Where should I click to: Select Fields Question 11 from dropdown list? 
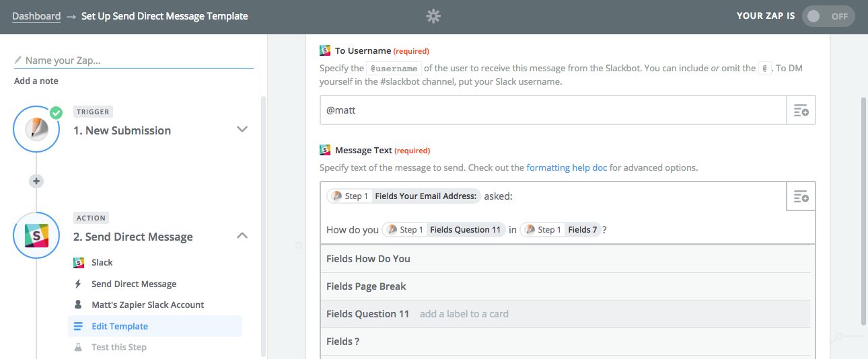367,314
